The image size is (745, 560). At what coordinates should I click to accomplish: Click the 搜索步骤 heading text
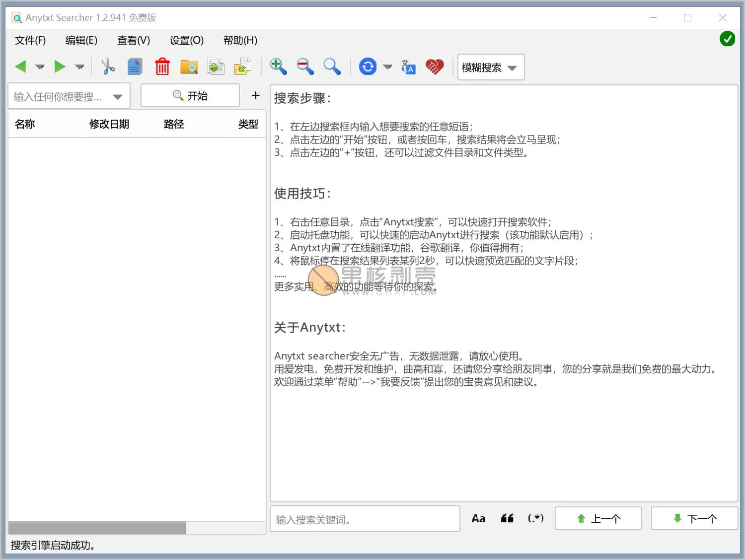coord(302,98)
